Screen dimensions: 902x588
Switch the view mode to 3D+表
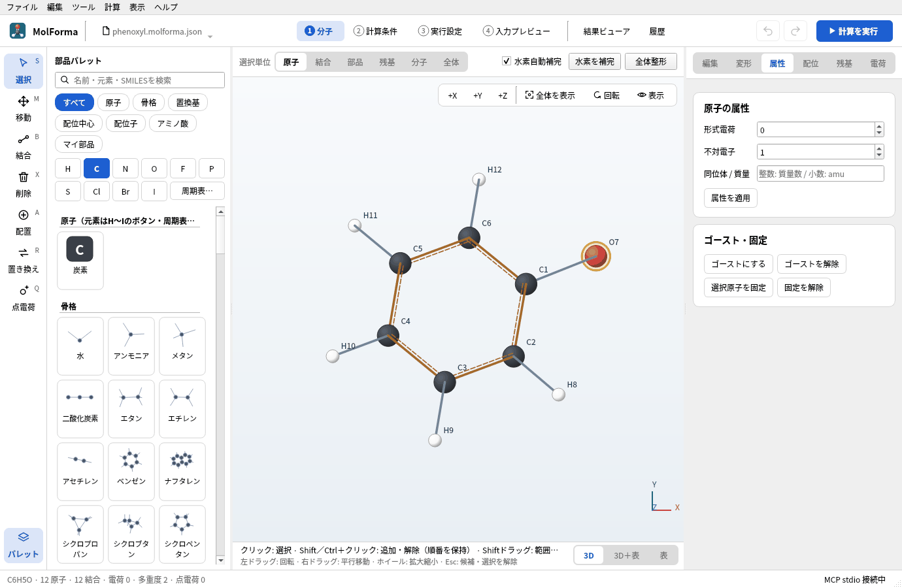click(x=626, y=555)
